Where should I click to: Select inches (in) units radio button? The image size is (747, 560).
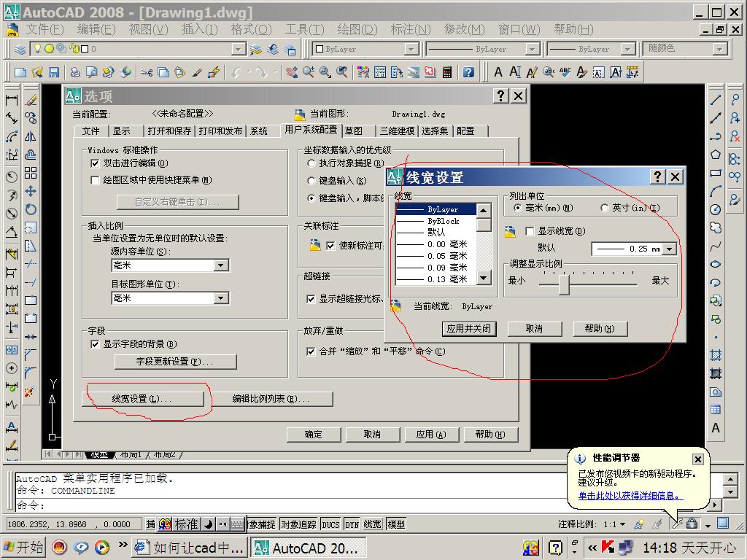pyautogui.click(x=605, y=208)
